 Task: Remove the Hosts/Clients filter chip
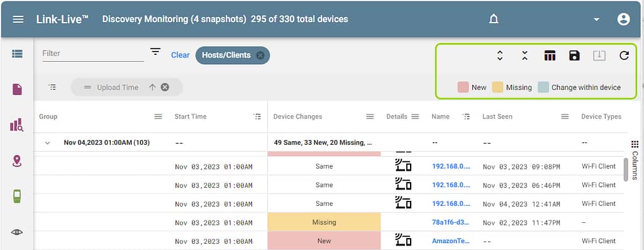(260, 55)
